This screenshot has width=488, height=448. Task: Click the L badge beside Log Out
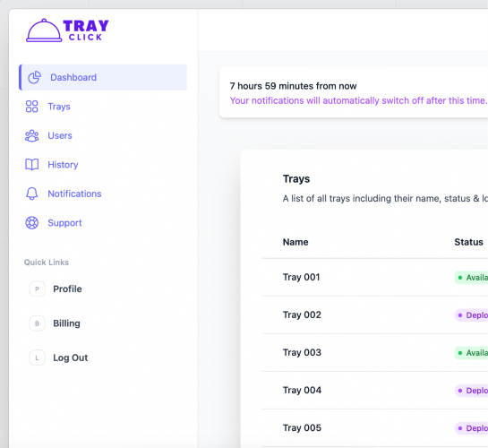coord(37,358)
